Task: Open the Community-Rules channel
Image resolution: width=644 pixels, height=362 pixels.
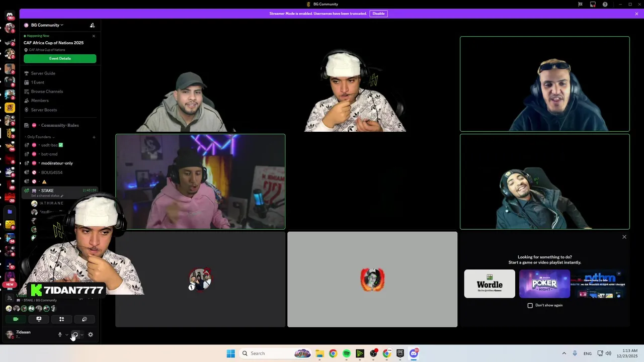Action: pyautogui.click(x=59, y=125)
